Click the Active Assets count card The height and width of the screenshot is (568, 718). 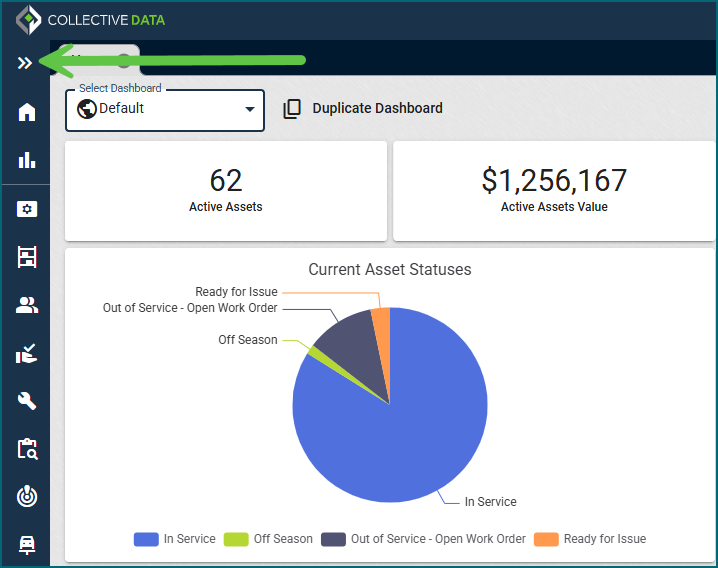point(226,190)
